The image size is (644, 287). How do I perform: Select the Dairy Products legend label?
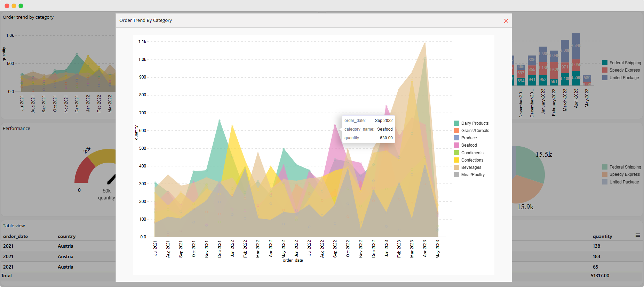pyautogui.click(x=475, y=123)
